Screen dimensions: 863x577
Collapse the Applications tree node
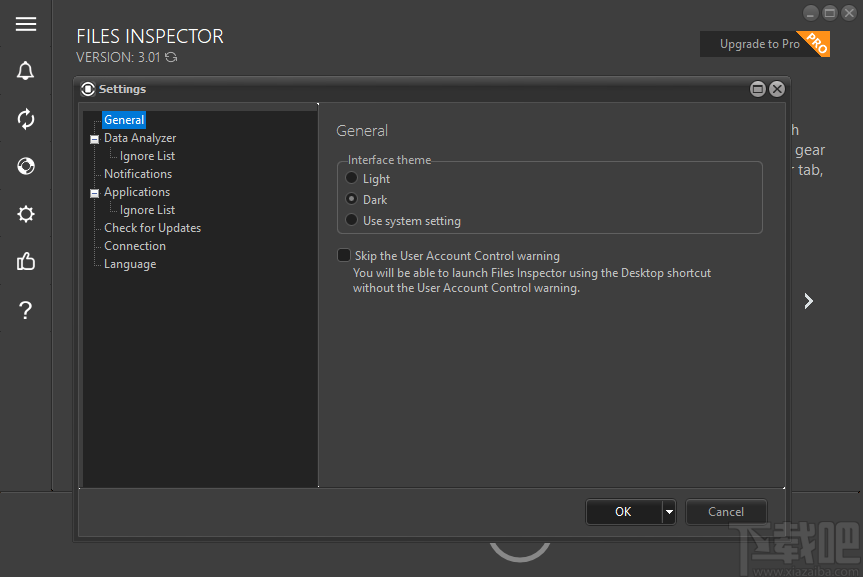(94, 192)
